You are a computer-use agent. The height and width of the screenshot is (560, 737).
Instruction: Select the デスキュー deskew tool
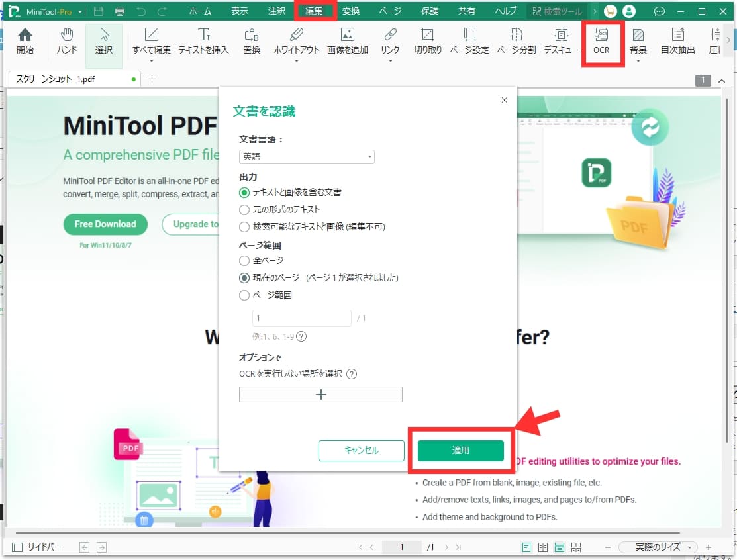click(x=561, y=41)
